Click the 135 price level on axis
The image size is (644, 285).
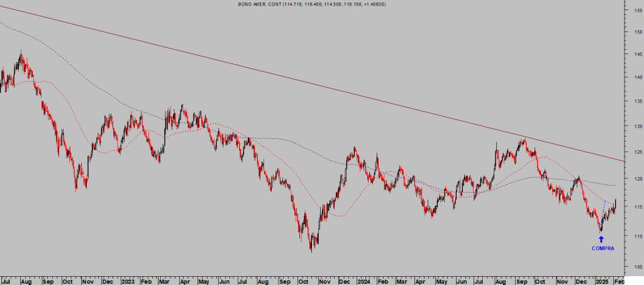click(636, 102)
